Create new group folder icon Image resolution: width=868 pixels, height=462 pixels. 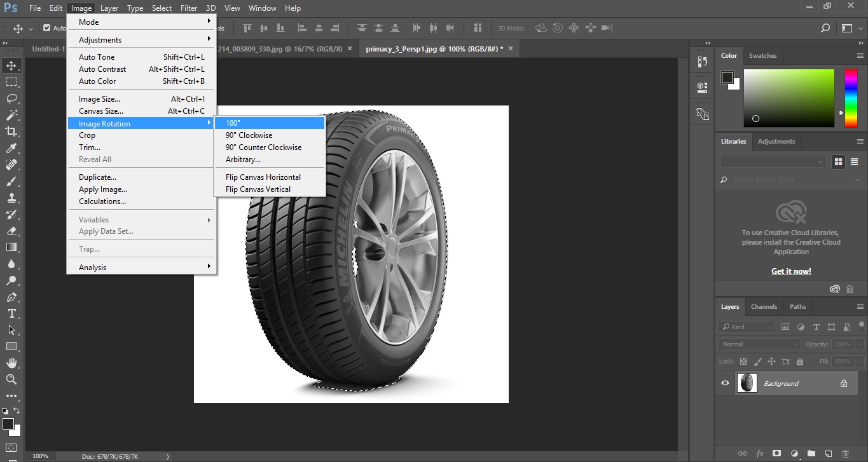click(811, 454)
